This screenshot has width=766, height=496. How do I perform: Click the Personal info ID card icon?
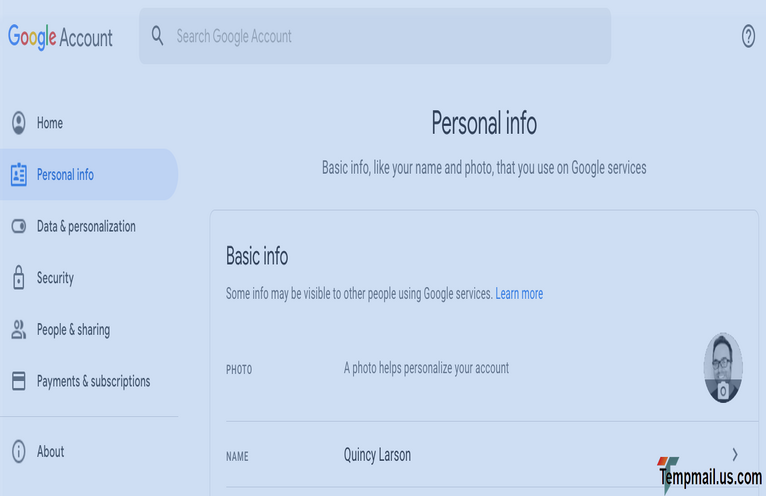pos(18,175)
